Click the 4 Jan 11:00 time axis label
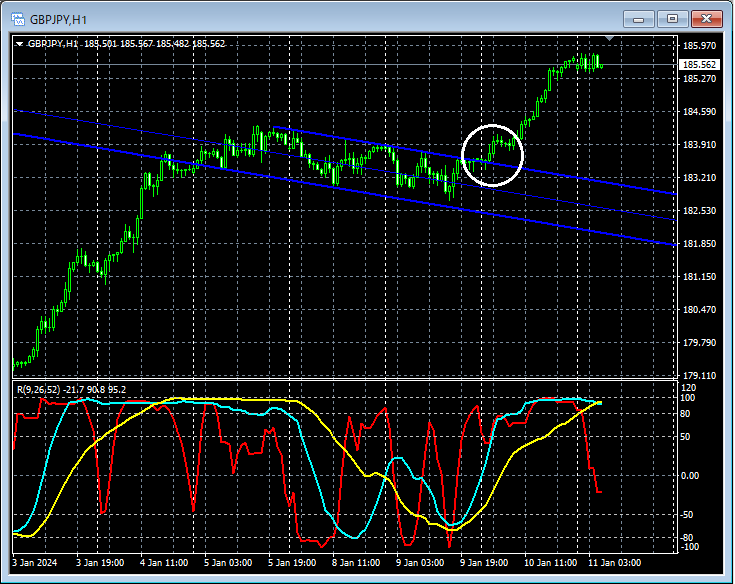This screenshot has height=584, width=735. tap(164, 562)
